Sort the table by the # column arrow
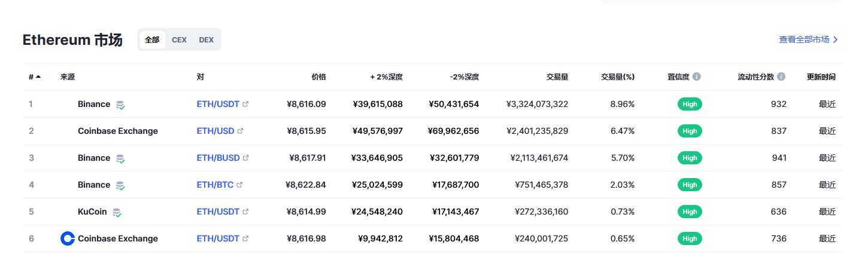868x257 pixels. click(x=38, y=77)
